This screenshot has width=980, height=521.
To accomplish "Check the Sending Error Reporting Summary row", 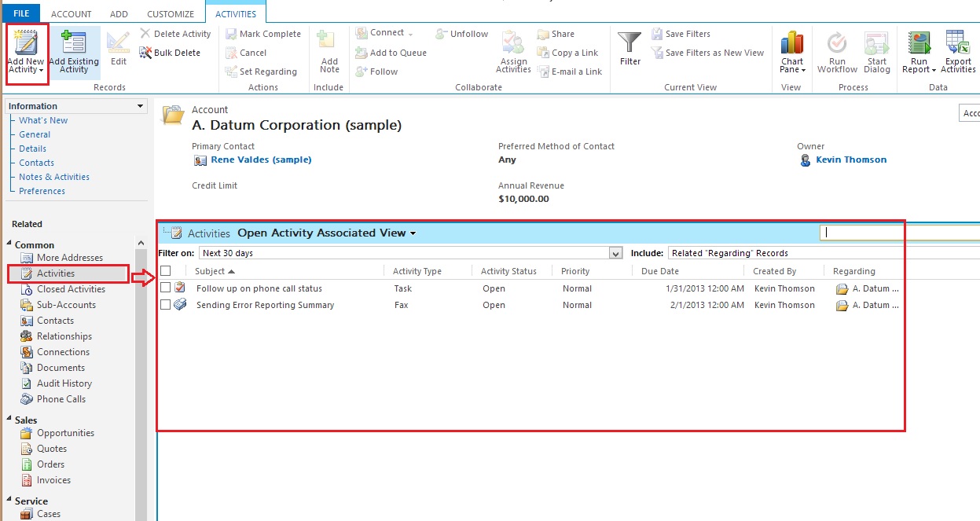I will point(166,305).
